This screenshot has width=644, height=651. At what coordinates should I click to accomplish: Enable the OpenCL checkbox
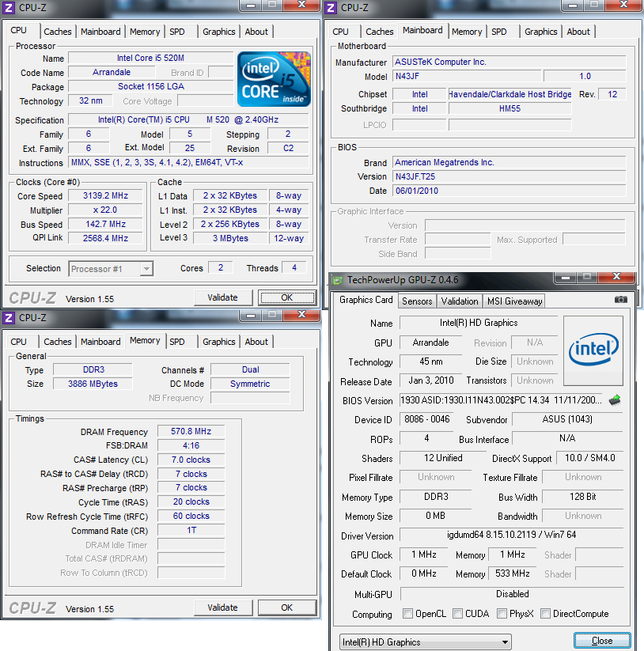point(407,614)
